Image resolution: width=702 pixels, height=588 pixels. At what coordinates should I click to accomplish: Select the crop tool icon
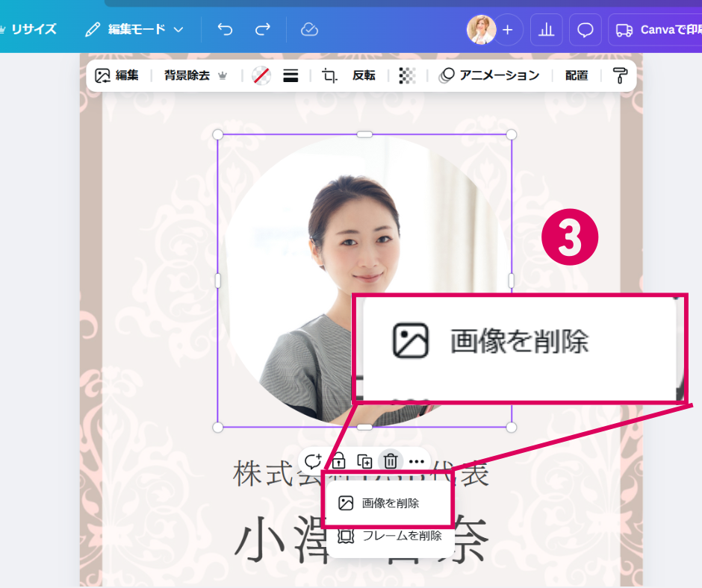[329, 75]
